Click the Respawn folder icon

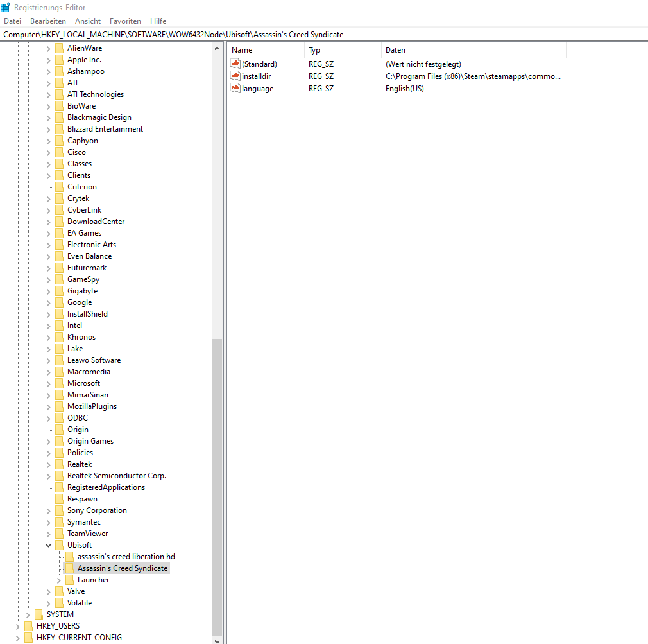click(x=60, y=499)
